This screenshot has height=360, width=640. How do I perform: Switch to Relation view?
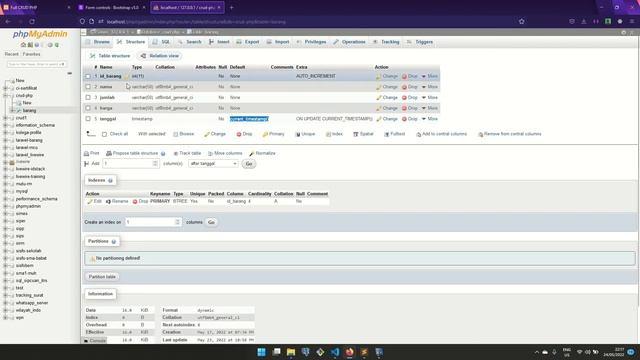click(160, 56)
